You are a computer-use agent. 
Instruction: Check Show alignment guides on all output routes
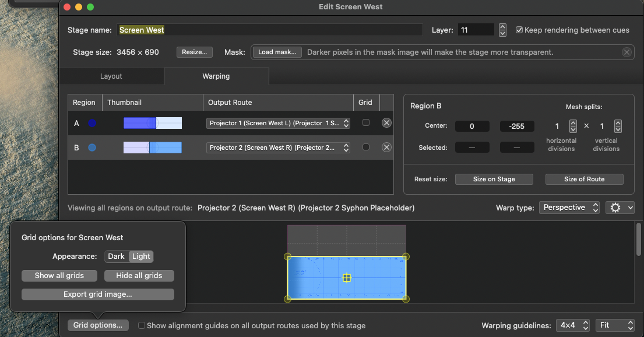[141, 325]
